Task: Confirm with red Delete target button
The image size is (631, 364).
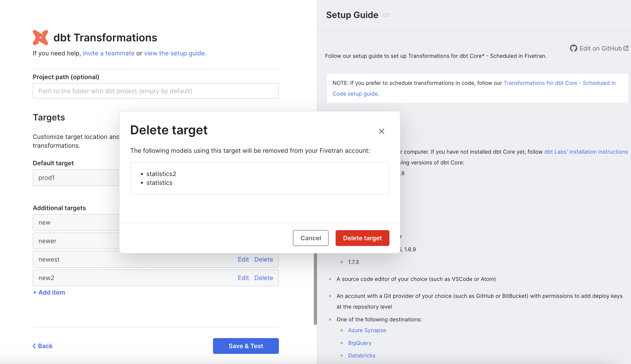Action: (362, 238)
